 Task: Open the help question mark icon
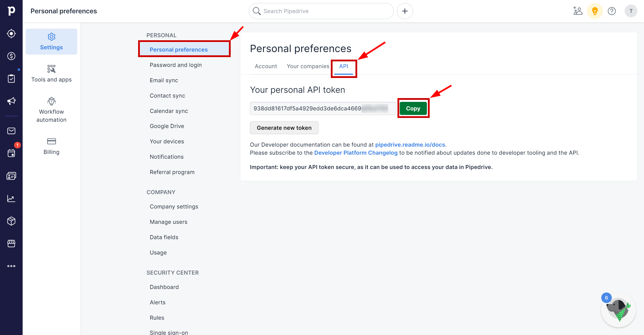point(612,11)
